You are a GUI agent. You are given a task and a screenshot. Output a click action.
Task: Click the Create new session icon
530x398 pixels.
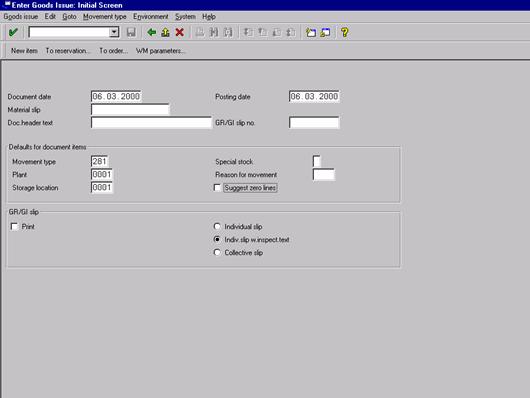point(311,32)
